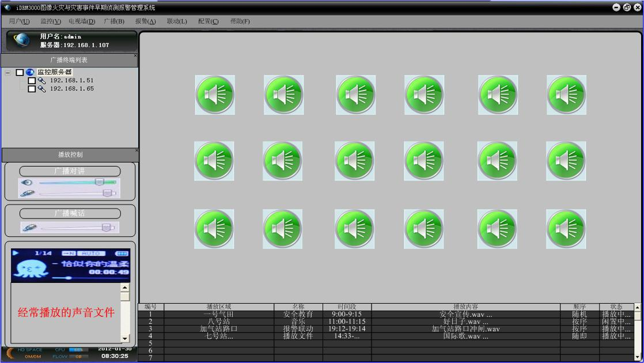Check the box for 监控服务器
Viewport: 644px width, 363px height.
pos(20,73)
